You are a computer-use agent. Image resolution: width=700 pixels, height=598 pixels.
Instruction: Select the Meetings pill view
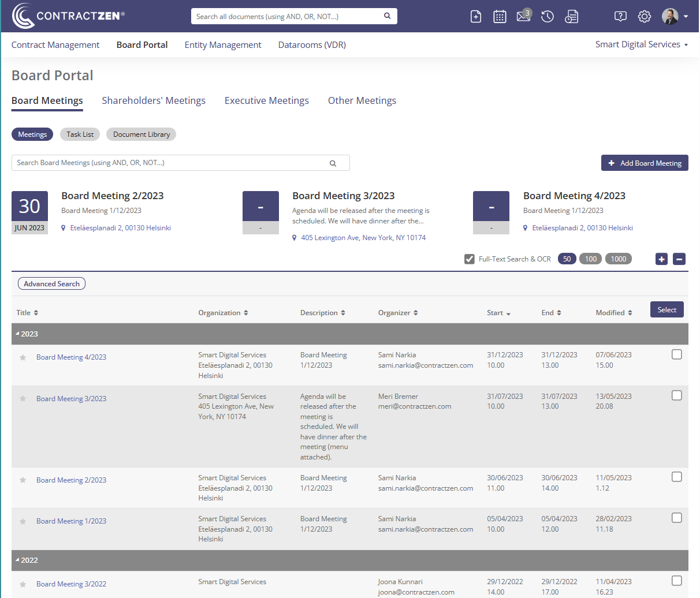[x=32, y=134]
